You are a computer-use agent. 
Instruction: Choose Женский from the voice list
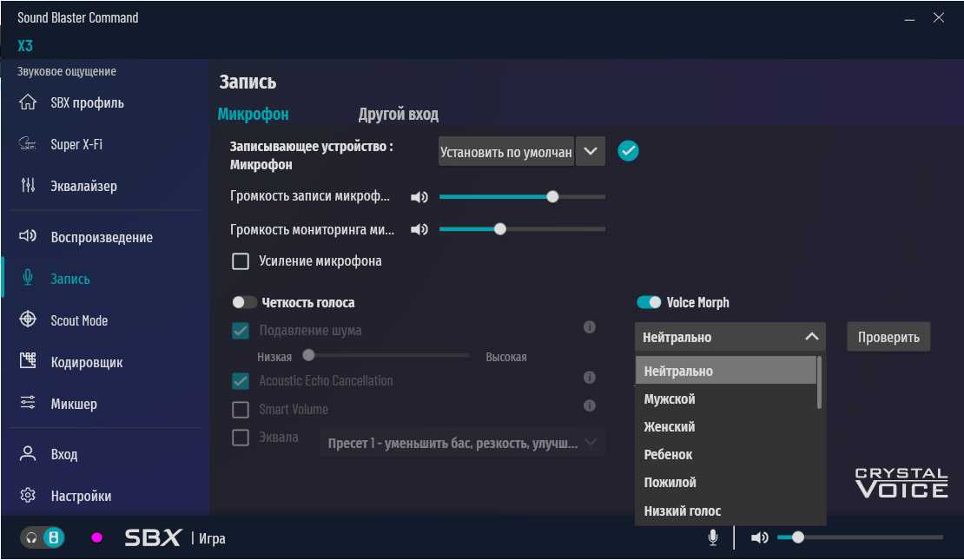(x=669, y=426)
